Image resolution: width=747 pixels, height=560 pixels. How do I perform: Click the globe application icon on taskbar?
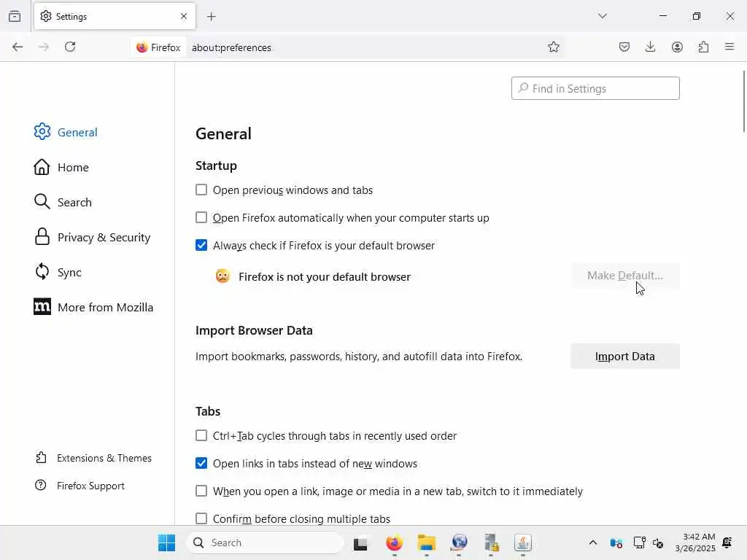[x=459, y=542]
